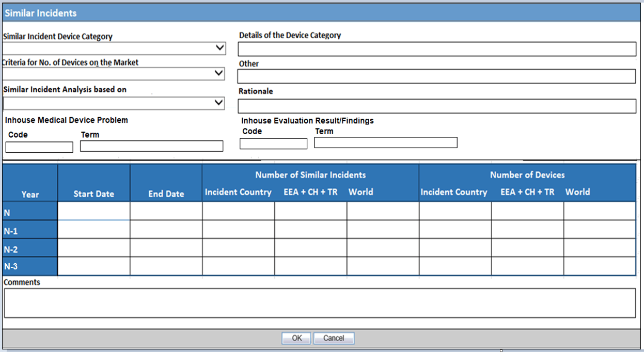Click the Number of Devices header
The image size is (644, 352).
pyautogui.click(x=527, y=174)
